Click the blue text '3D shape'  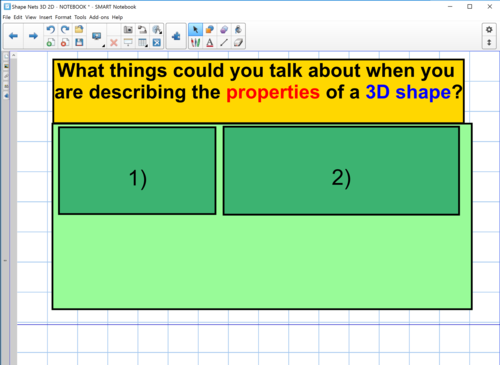408,92
